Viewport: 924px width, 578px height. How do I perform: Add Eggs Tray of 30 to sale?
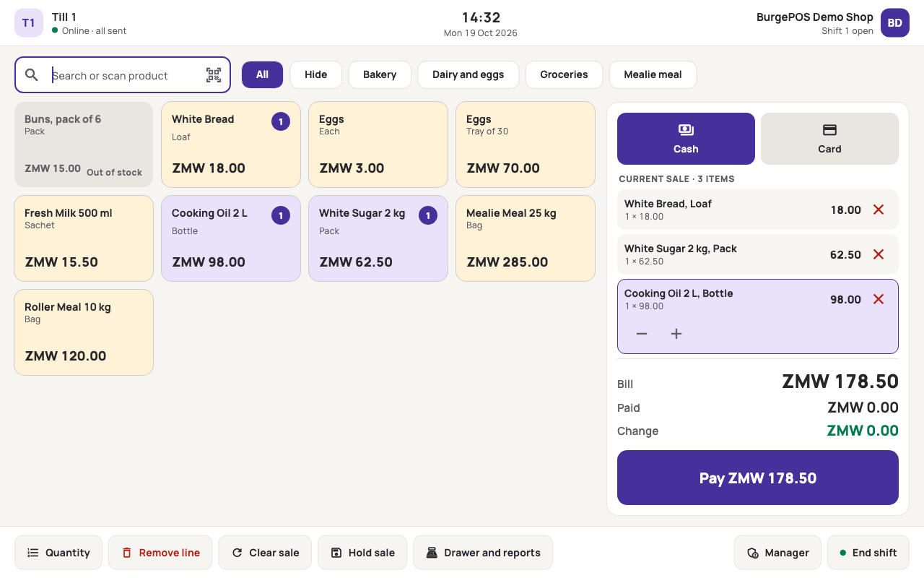[526, 144]
